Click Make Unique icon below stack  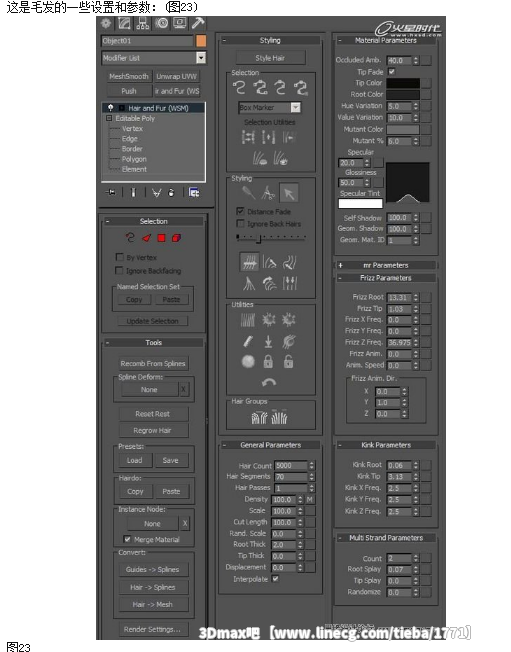(x=156, y=193)
